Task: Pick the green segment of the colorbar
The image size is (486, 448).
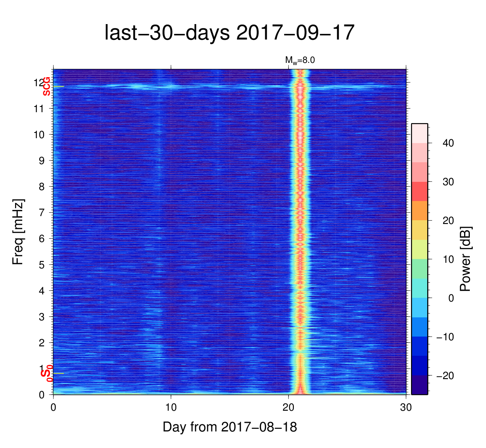Action: coord(419,268)
